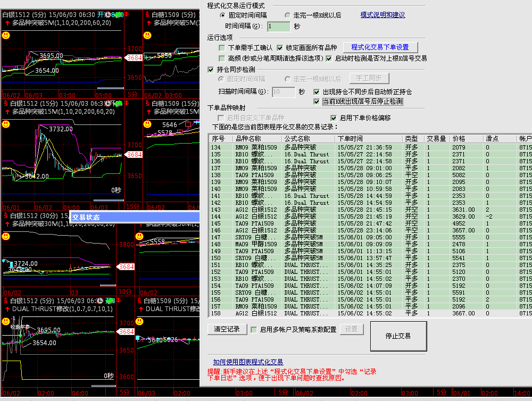Toggle 启用多帐户及策略系数配置 checkbox
Image resolution: width=532 pixels, height=401 pixels.
[x=254, y=330]
